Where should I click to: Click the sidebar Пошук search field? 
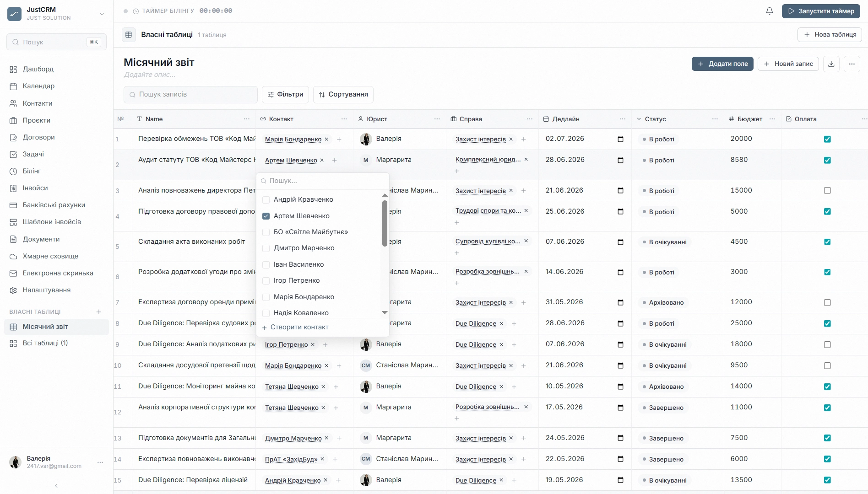coord(57,42)
